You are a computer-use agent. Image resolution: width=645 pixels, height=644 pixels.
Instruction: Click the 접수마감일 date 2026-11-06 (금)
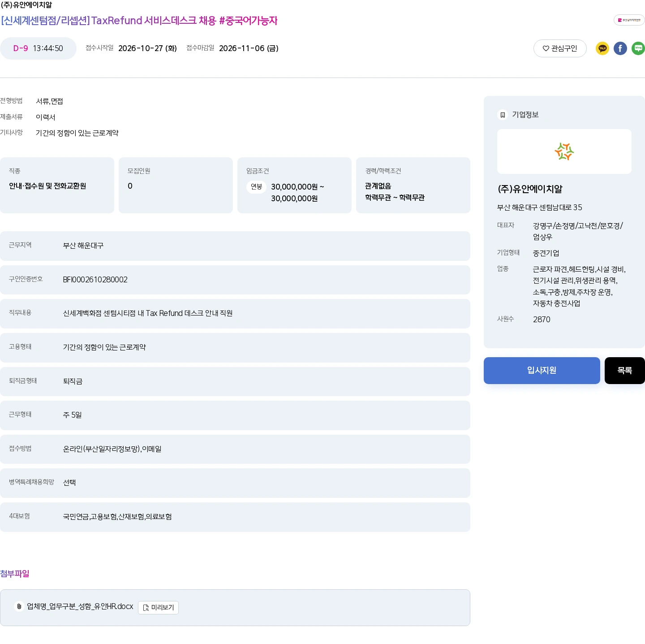(249, 48)
